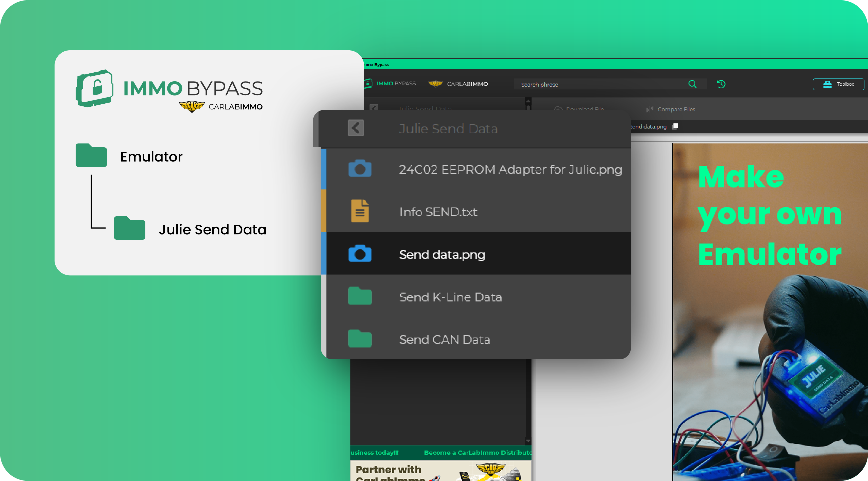868x481 pixels.
Task: Click the Partner with CarLabImmo banner
Action: click(441, 471)
